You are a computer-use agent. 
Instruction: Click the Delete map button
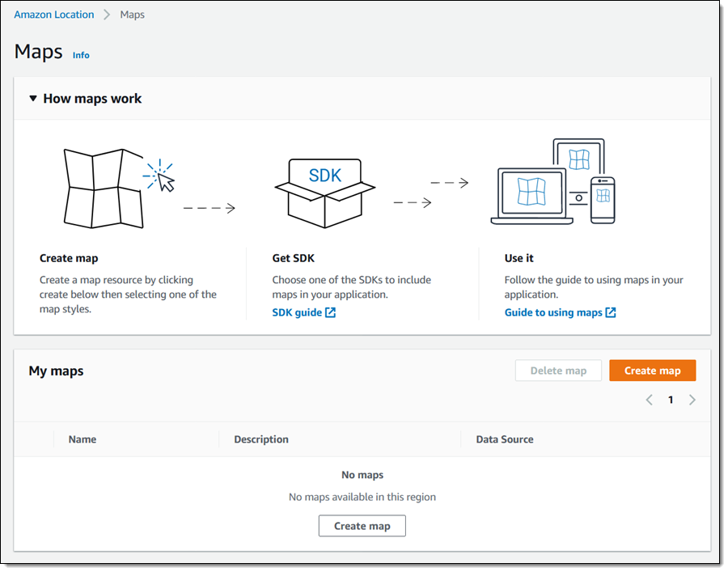(x=558, y=371)
